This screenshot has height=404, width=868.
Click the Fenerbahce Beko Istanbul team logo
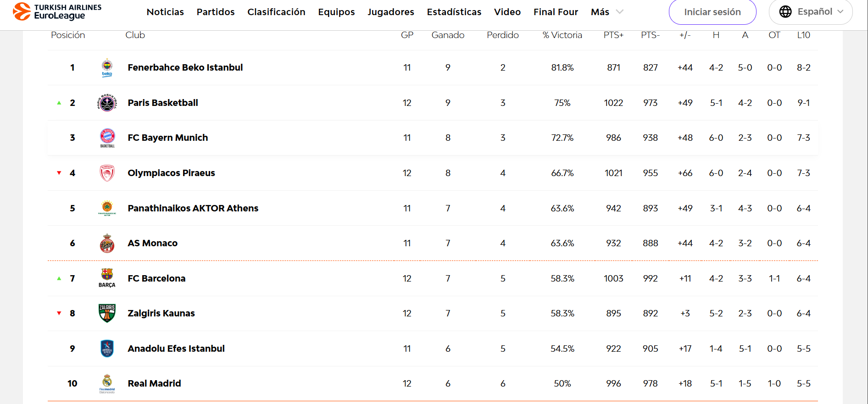107,67
